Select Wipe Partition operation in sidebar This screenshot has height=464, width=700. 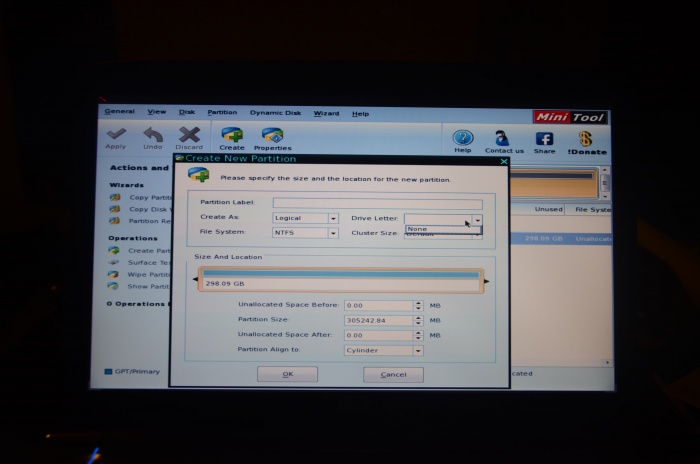pyautogui.click(x=140, y=274)
